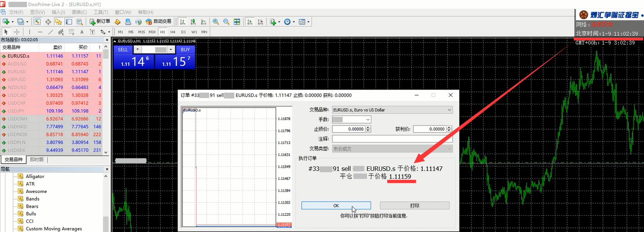
Task: Click the 打印 print button
Action: click(414, 205)
